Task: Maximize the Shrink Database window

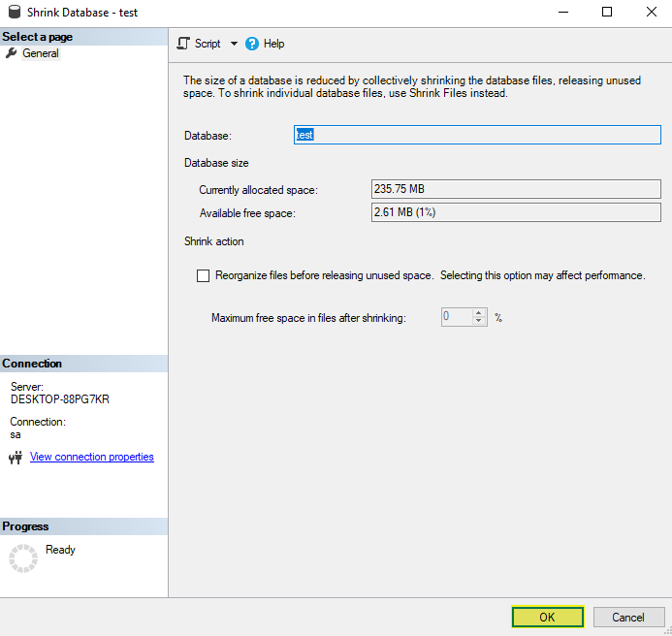Action: pyautogui.click(x=607, y=12)
